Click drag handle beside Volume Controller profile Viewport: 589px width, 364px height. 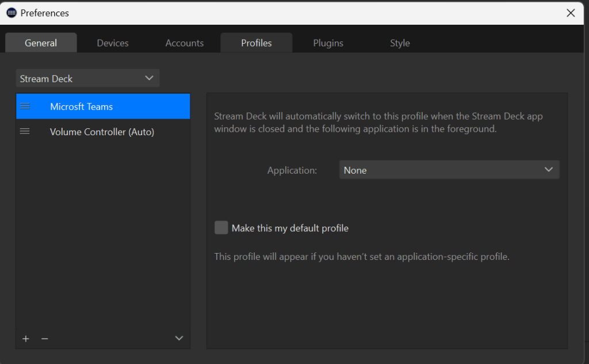point(25,132)
